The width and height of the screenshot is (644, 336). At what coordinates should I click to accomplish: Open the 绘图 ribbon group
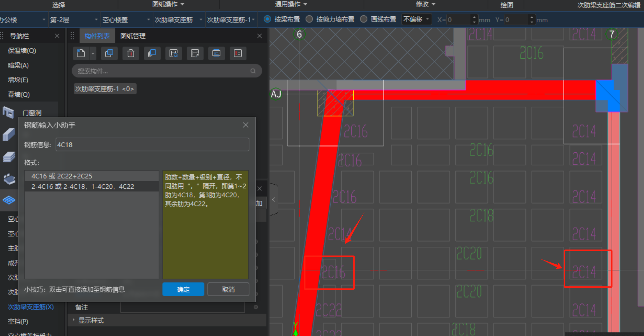pos(506,5)
